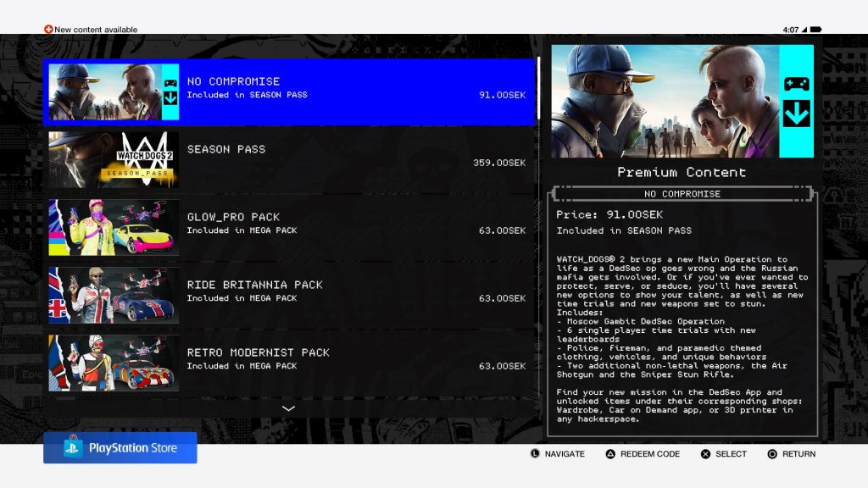Click the Return label
The width and height of the screenshot is (868, 488).
point(798,454)
